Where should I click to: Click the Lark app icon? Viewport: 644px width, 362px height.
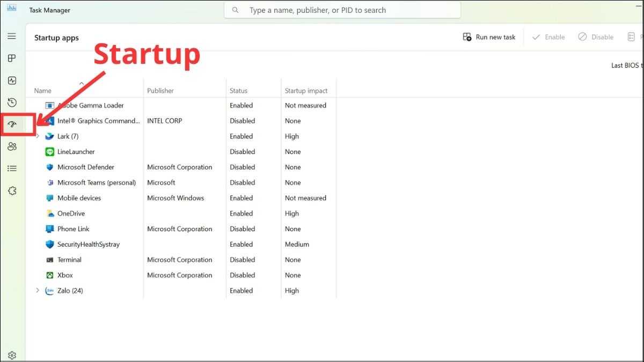50,136
